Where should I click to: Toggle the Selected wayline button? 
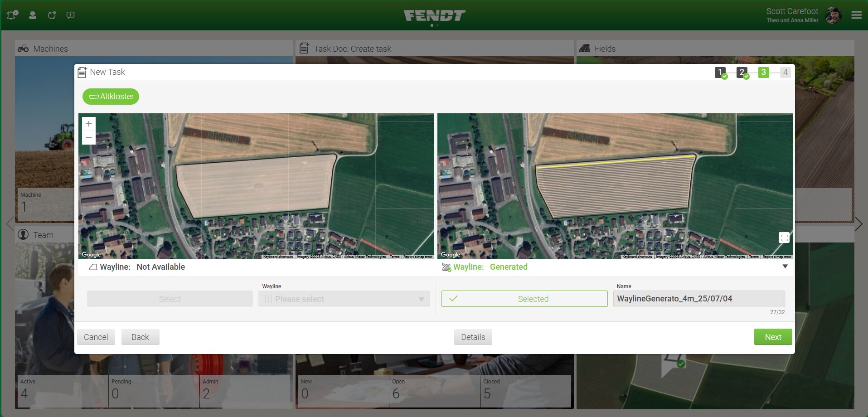click(524, 299)
